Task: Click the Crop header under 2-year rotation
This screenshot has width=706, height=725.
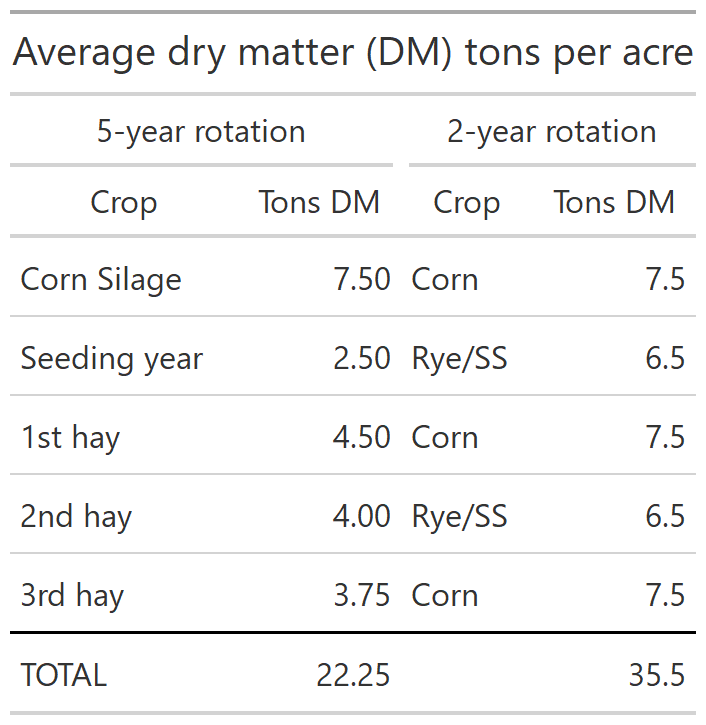Action: [x=466, y=203]
